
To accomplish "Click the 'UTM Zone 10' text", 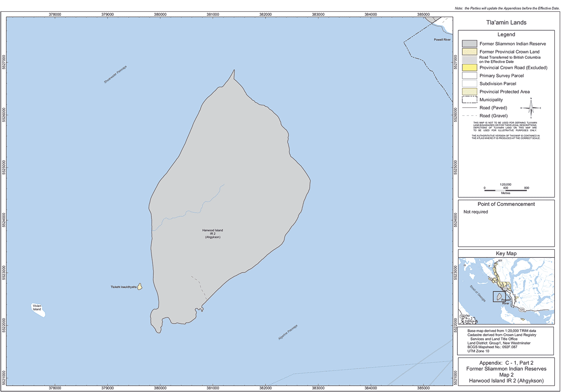I will point(478,351).
